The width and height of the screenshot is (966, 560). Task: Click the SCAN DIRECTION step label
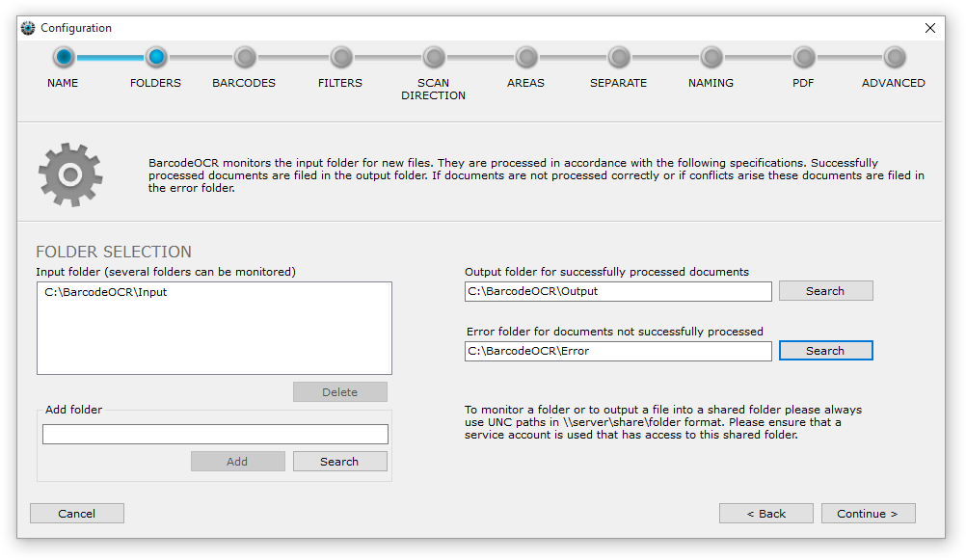433,89
